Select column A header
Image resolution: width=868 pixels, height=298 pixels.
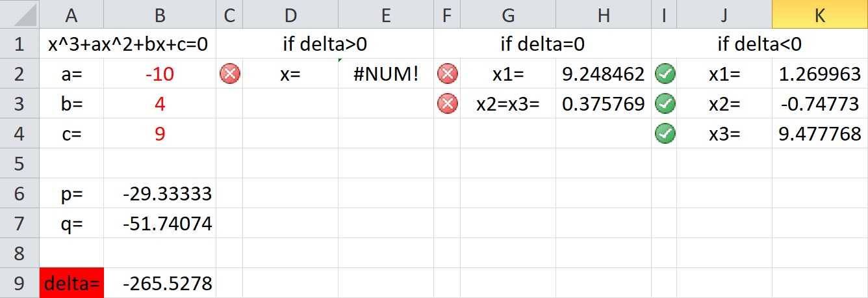(71, 16)
